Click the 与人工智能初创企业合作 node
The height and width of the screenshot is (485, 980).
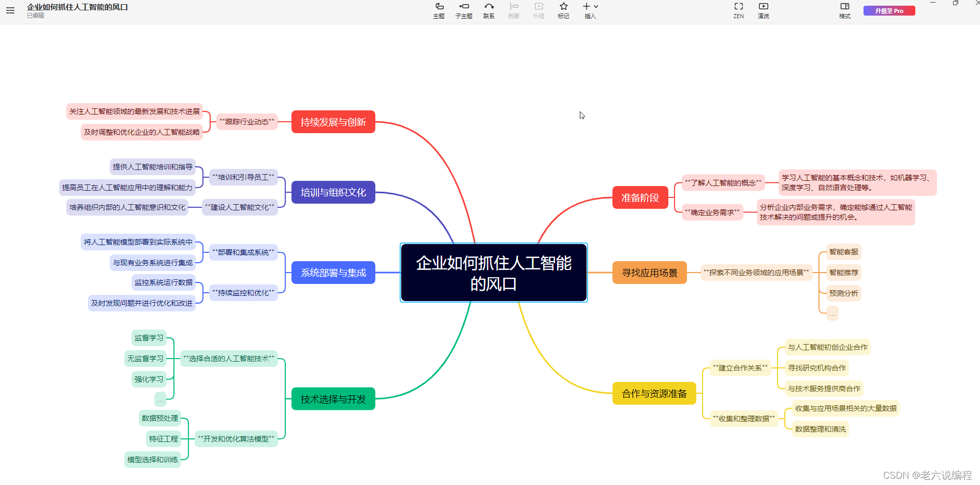tap(828, 347)
